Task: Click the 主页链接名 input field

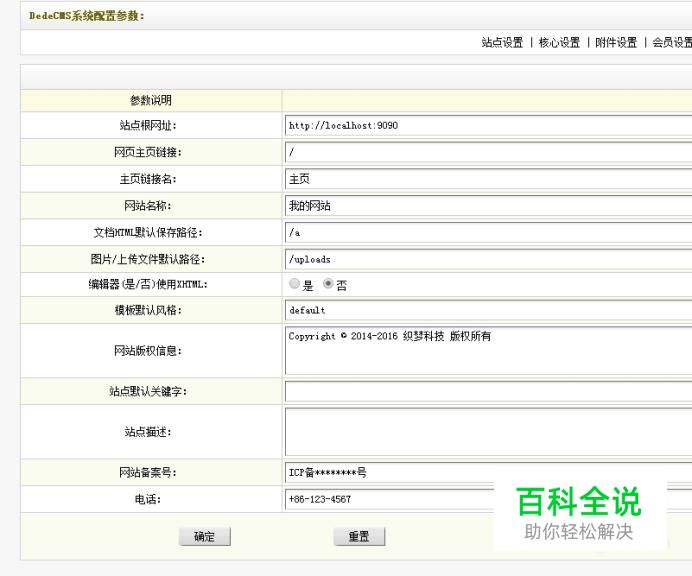Action: point(489,179)
